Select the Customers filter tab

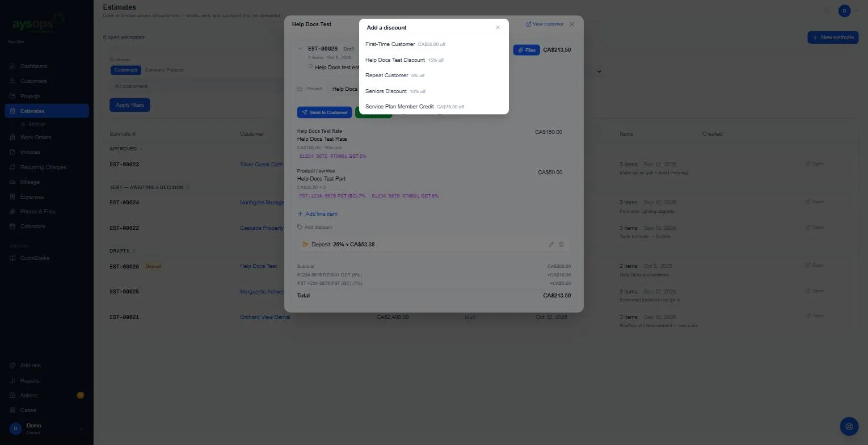click(126, 70)
